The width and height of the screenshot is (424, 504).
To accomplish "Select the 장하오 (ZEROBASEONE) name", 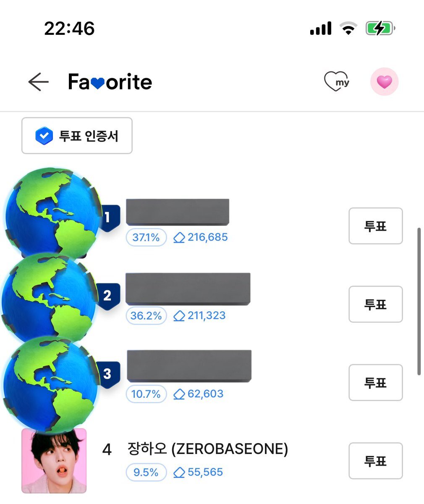I will [x=207, y=449].
